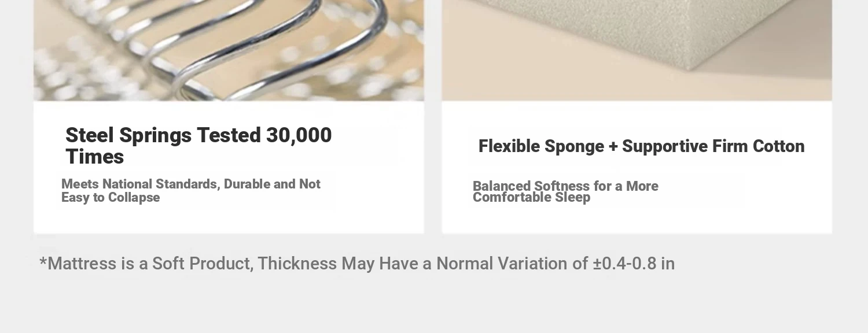Viewport: 868px width, 333px height.
Task: Click the Durable and Not text
Action: [x=272, y=184]
